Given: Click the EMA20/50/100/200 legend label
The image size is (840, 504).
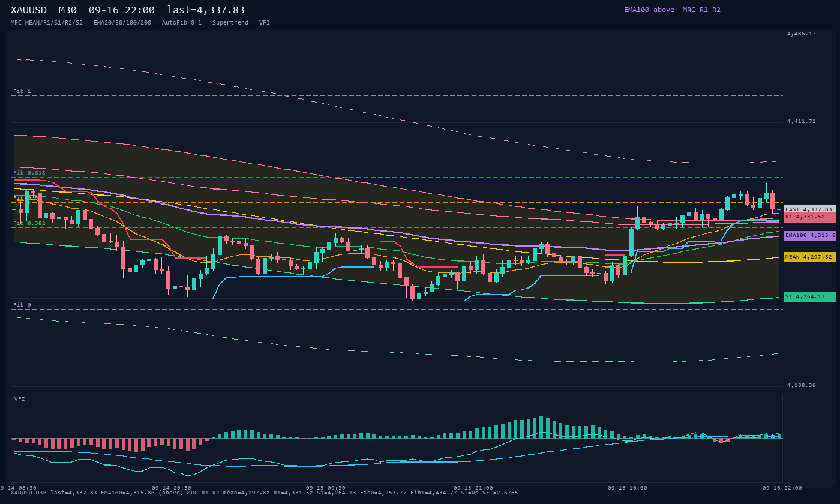Looking at the screenshot, I should coord(122,22).
